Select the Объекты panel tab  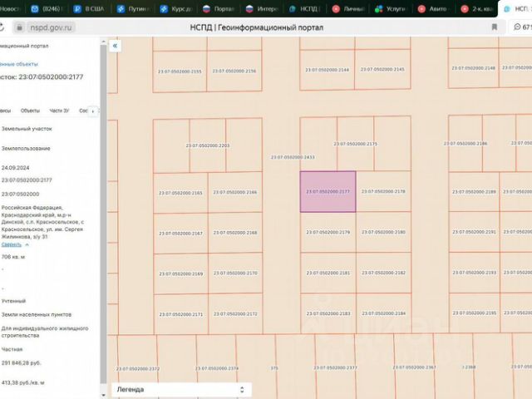pyautogui.click(x=30, y=111)
